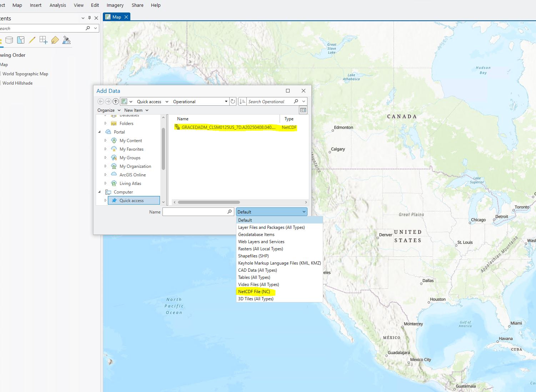
Task: Open the Insert ribbon tab
Action: pos(36,5)
